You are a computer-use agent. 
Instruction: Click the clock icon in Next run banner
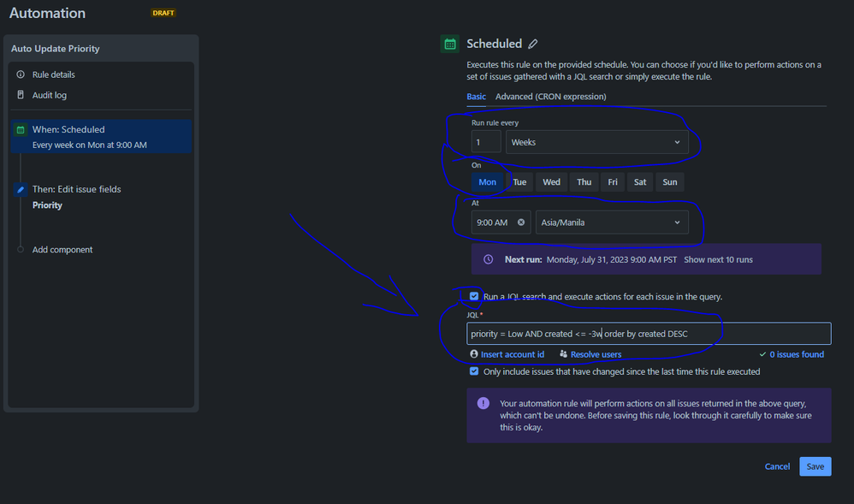(x=489, y=259)
